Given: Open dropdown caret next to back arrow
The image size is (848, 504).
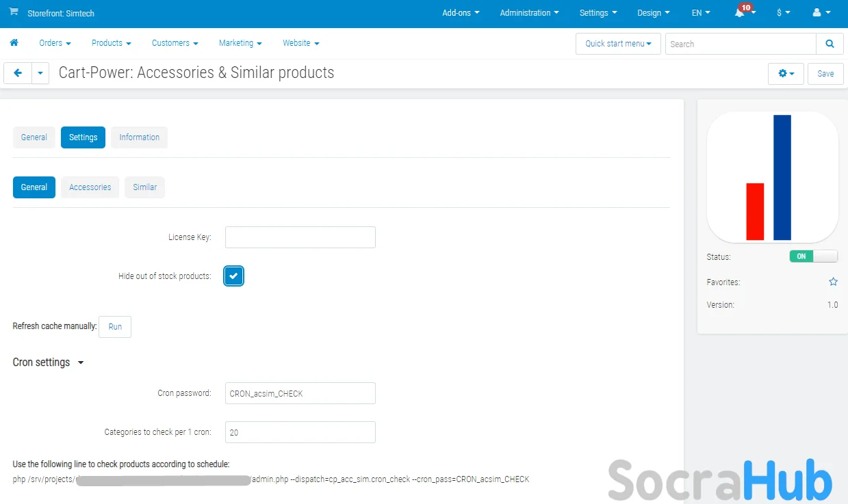Looking at the screenshot, I should (40, 73).
